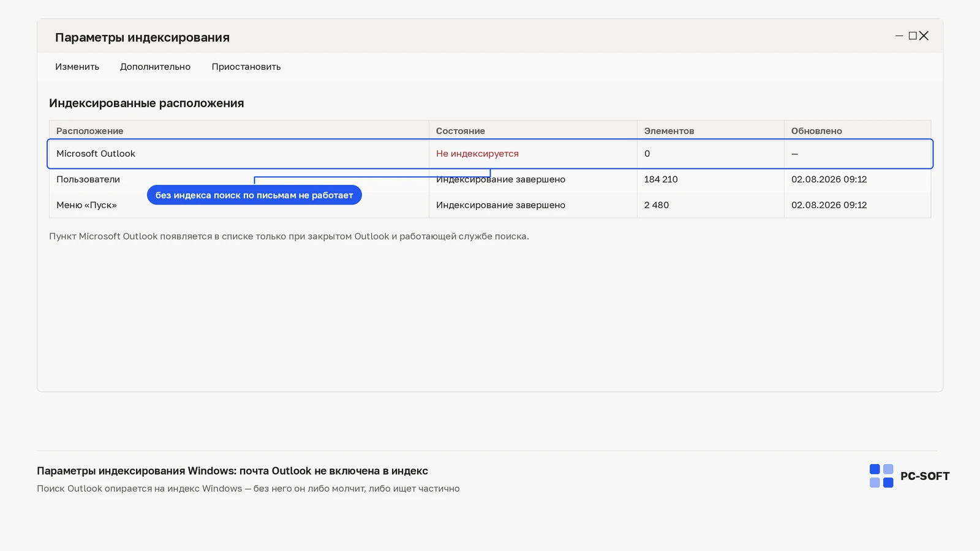Click Индексирование завершено in Меню «Пуск» row

[x=500, y=205]
